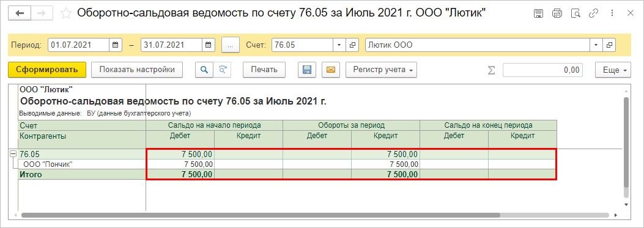The height and width of the screenshot is (228, 644).
Task: Open calendar for end date 31.07.2021
Action: (x=209, y=45)
